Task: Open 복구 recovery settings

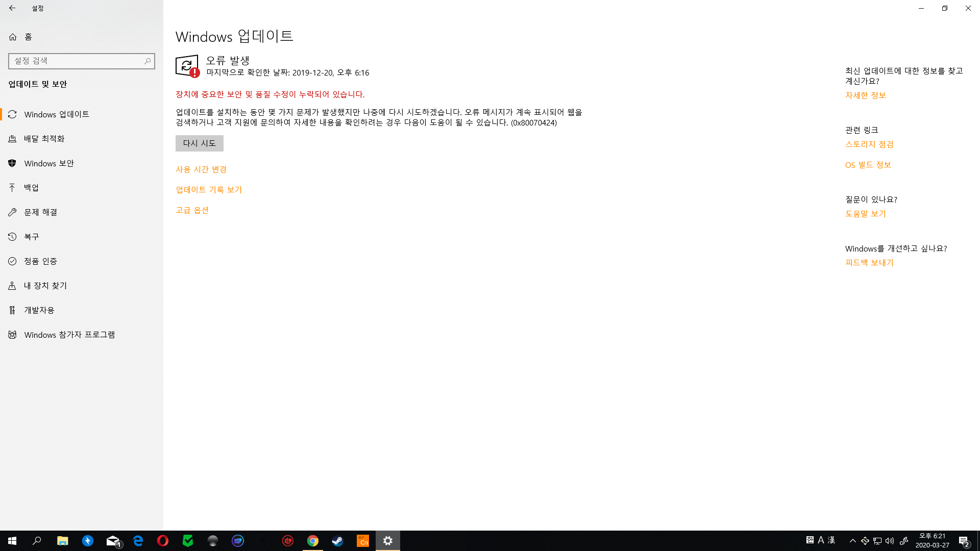Action: [31, 237]
